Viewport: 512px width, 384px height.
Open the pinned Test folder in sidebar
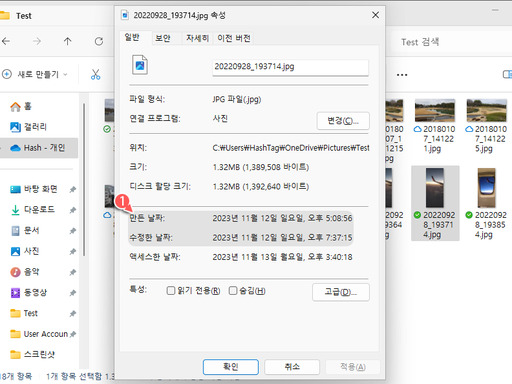[24, 313]
